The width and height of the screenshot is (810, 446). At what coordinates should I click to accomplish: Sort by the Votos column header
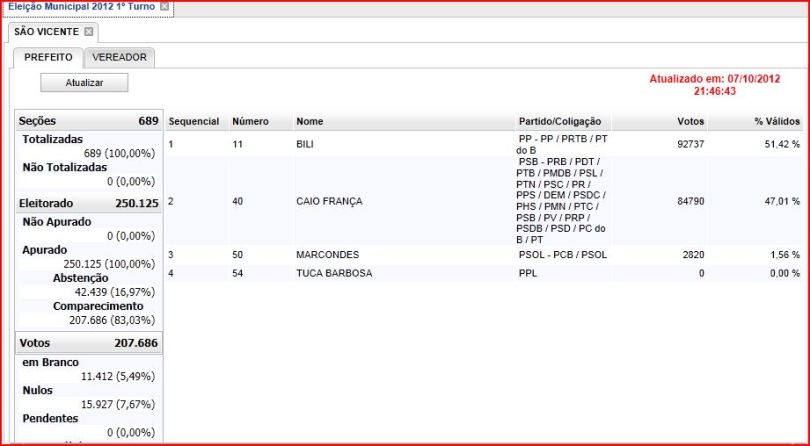point(690,121)
